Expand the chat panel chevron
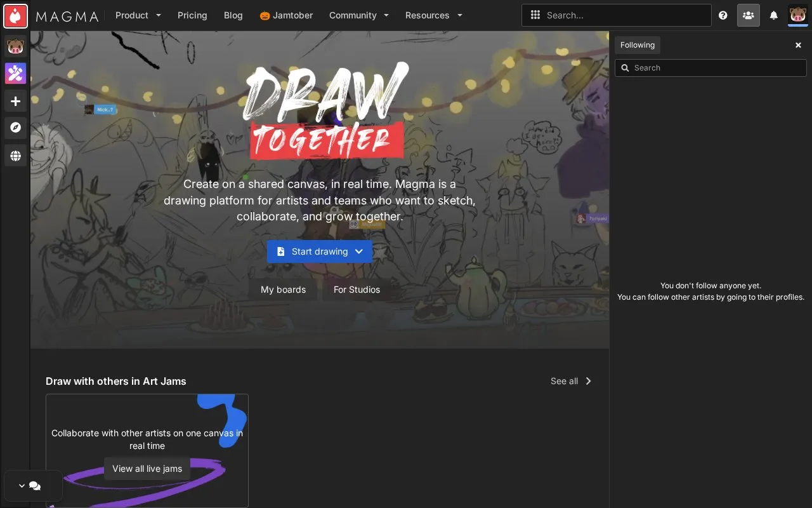 22,486
